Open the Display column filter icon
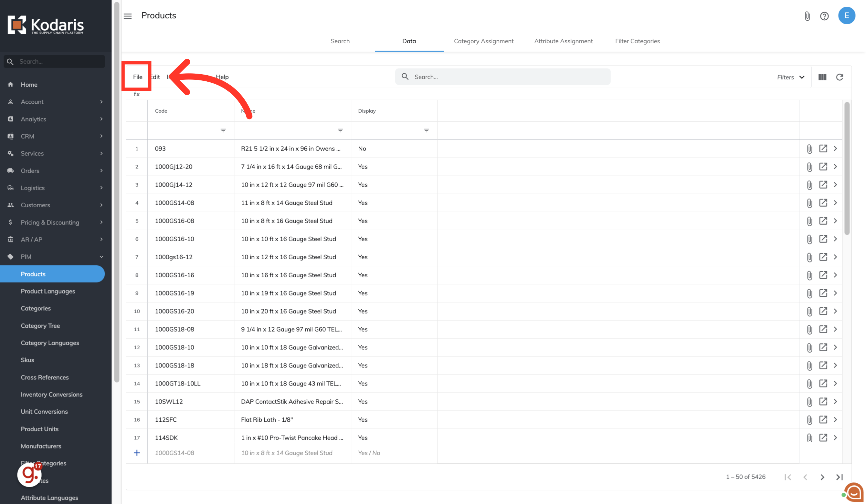866x504 pixels. [x=426, y=130]
